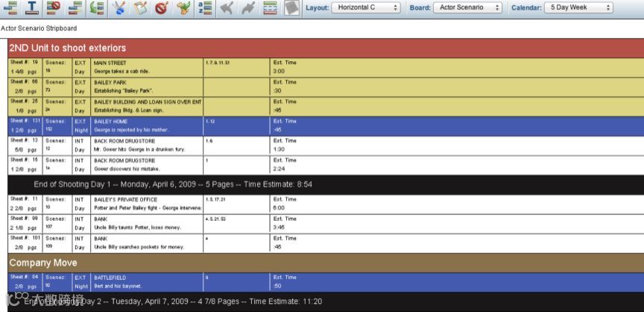The height and width of the screenshot is (312, 644).
Task: Click 'BAILEY HOME' strip title
Action: pyautogui.click(x=110, y=121)
